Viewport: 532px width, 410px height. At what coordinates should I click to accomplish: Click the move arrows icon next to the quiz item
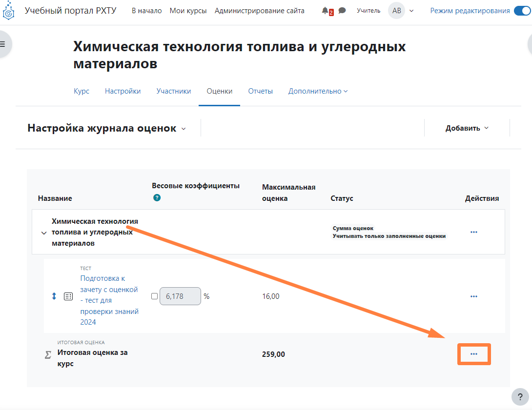coord(54,296)
